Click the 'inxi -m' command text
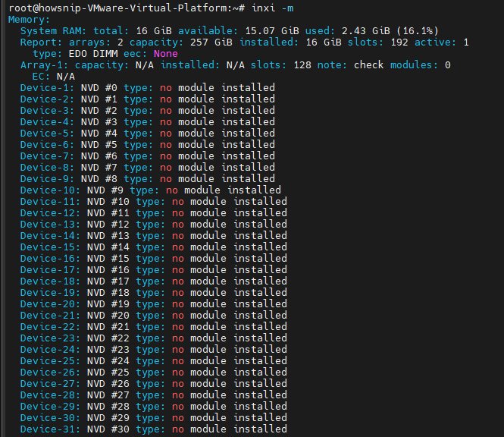The image size is (504, 437). point(273,8)
